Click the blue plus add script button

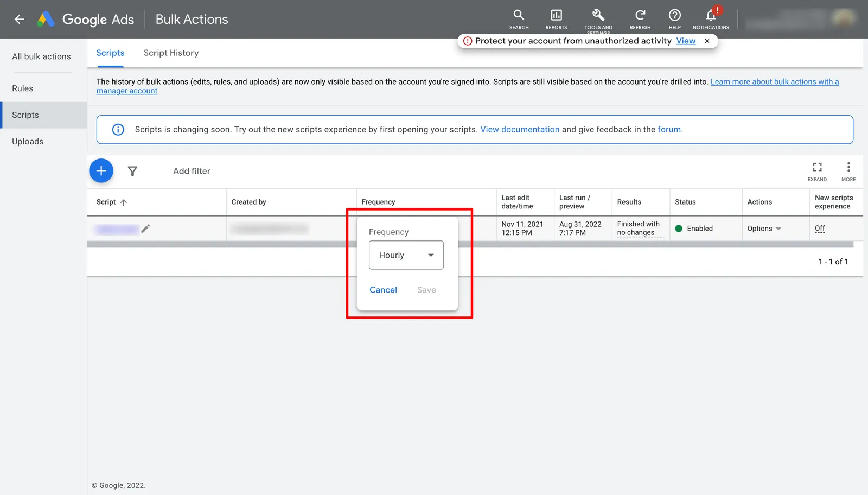point(101,171)
